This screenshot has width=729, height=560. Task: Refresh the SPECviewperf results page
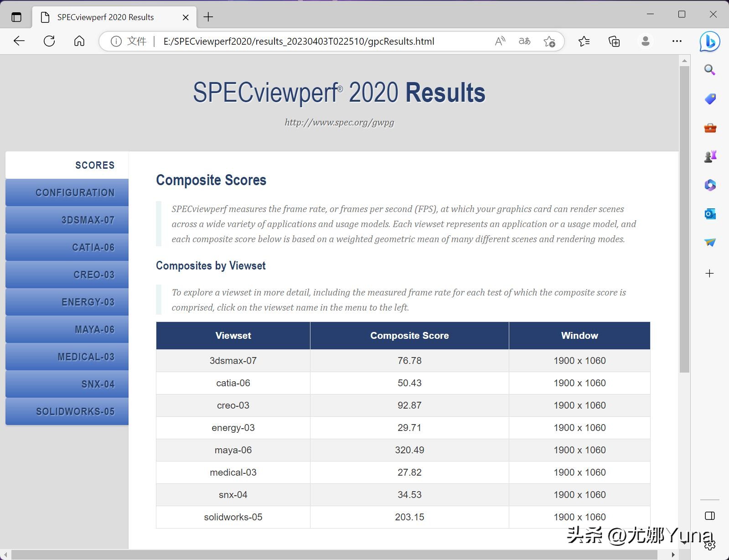pos(49,41)
